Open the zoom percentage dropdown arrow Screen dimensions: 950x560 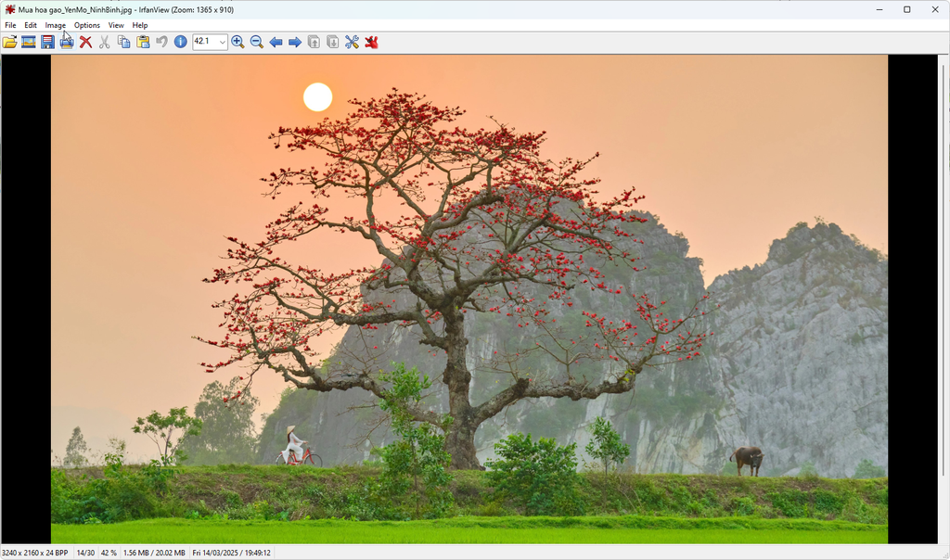coord(223,42)
